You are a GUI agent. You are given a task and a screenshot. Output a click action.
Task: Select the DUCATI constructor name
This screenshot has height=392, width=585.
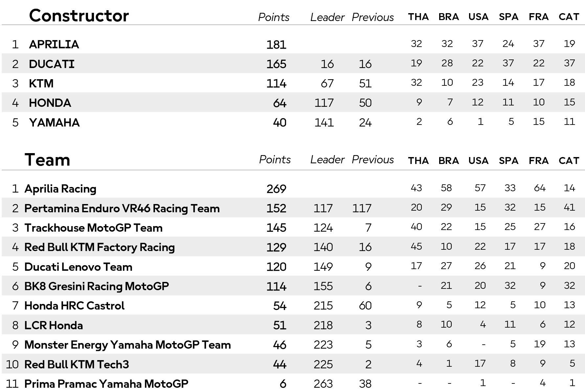point(52,64)
